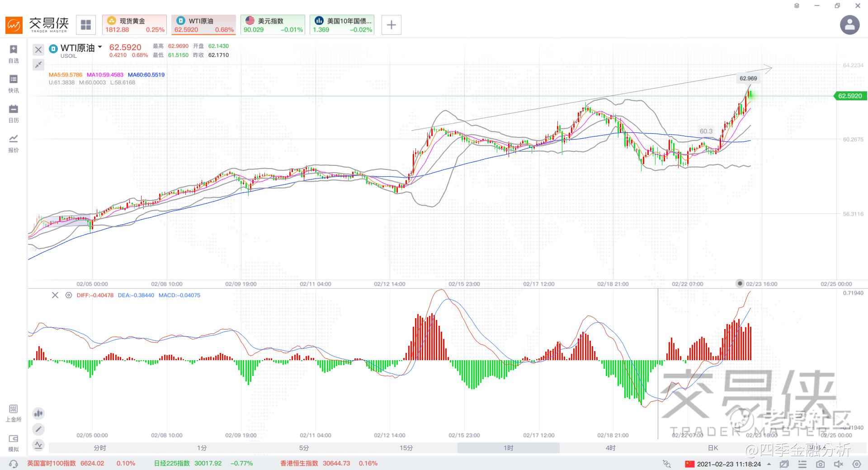Screen dimensions: 868x470
Task: Select the 1时 timeframe
Action: [x=509, y=448]
